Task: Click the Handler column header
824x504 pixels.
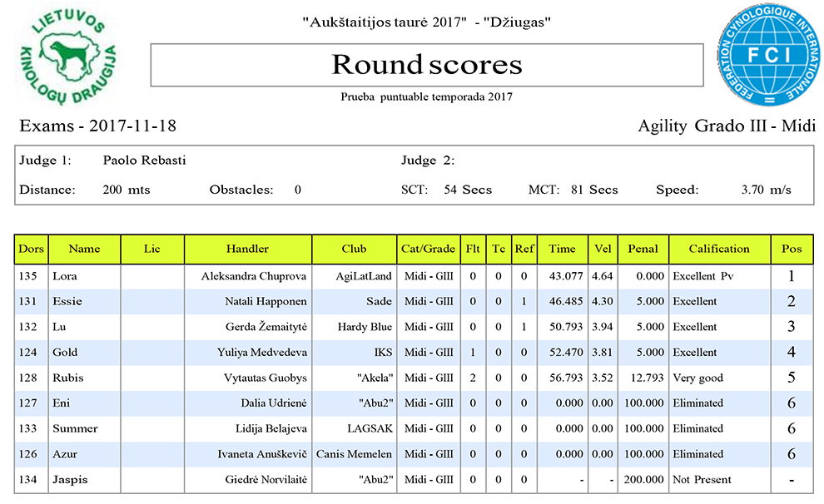Action: pyautogui.click(x=247, y=249)
